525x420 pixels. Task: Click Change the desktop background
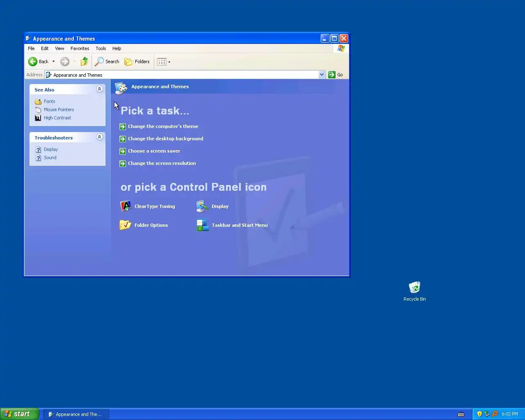[x=165, y=139]
